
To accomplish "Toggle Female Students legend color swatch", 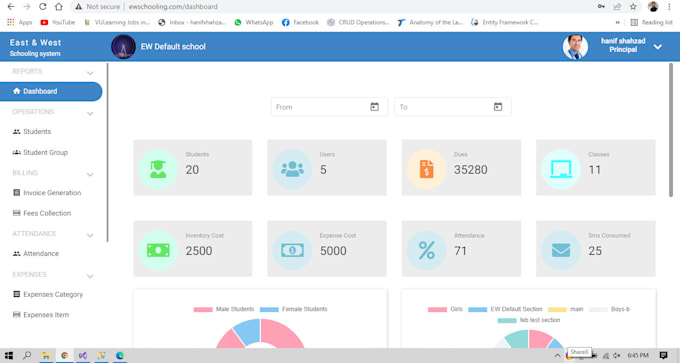I will click(269, 309).
